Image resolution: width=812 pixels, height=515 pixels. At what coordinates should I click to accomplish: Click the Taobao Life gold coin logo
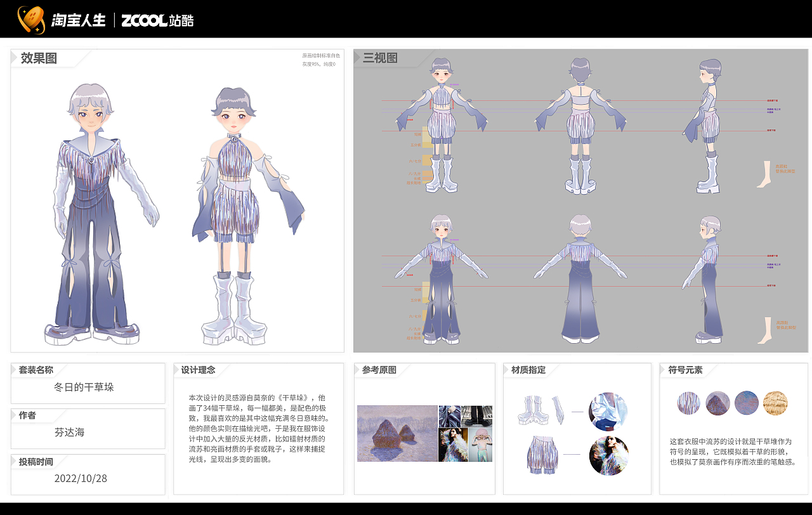point(30,20)
